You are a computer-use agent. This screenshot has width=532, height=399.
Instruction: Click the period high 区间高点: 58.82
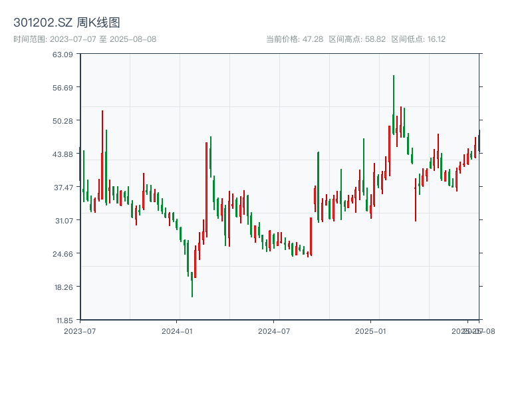pos(357,39)
